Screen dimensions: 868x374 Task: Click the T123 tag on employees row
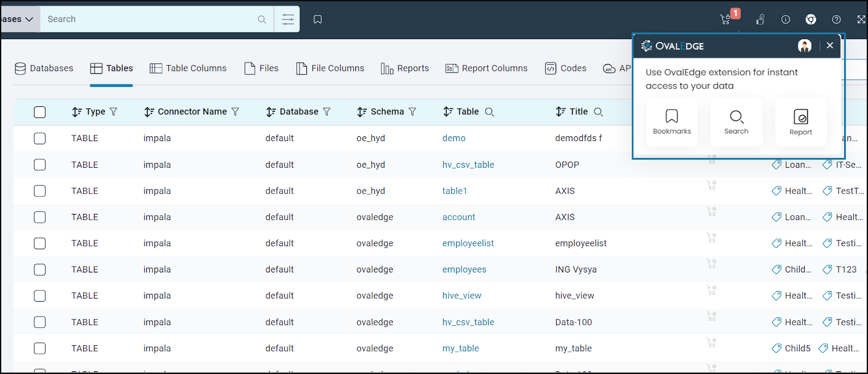click(840, 270)
